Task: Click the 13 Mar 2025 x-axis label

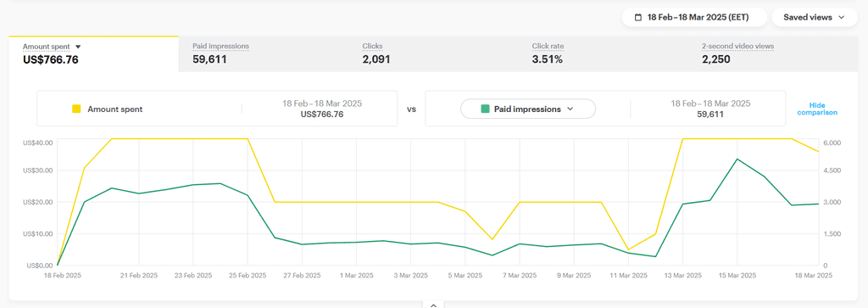Action: tap(682, 275)
